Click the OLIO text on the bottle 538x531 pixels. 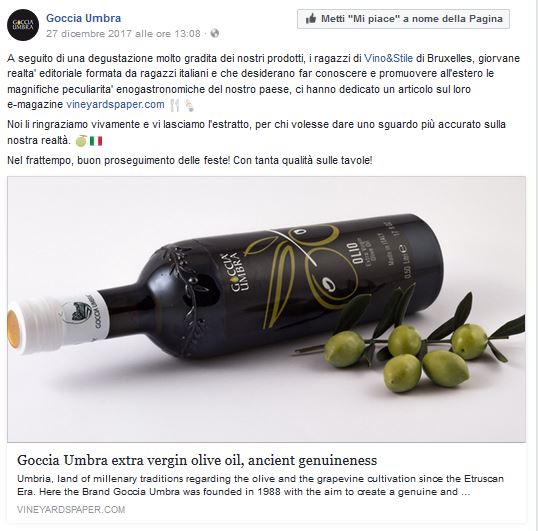pos(352,253)
